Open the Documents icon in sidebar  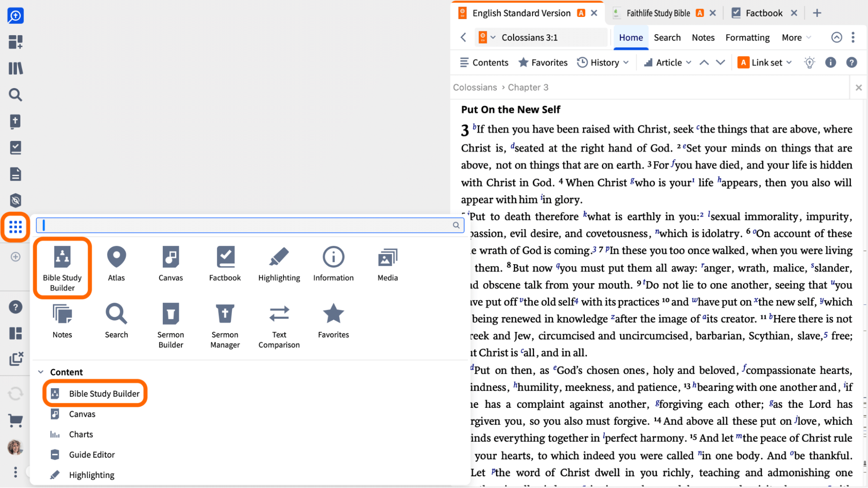[16, 174]
